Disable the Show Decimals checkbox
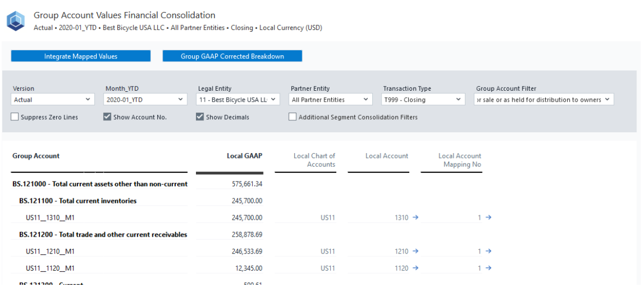 200,117
